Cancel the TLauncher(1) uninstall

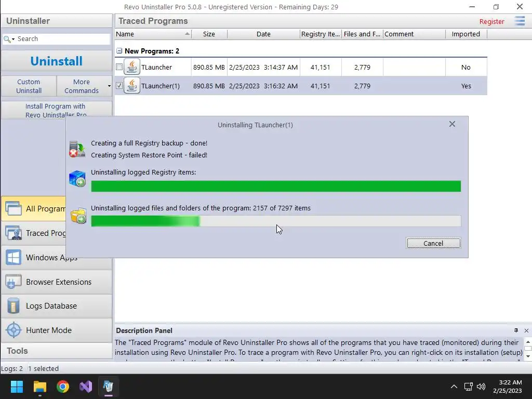tap(433, 243)
